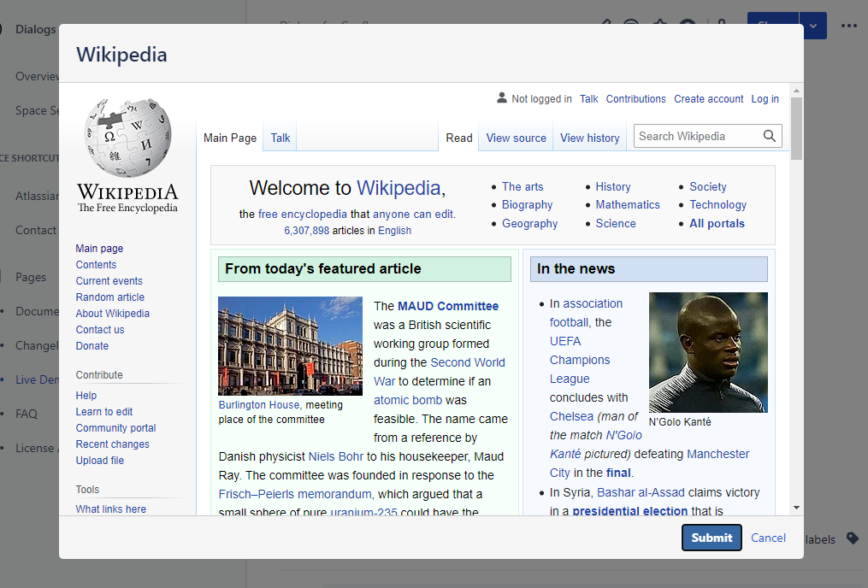Screen dimensions: 868x588
Task: Open the Geography portal link
Action: click(529, 223)
